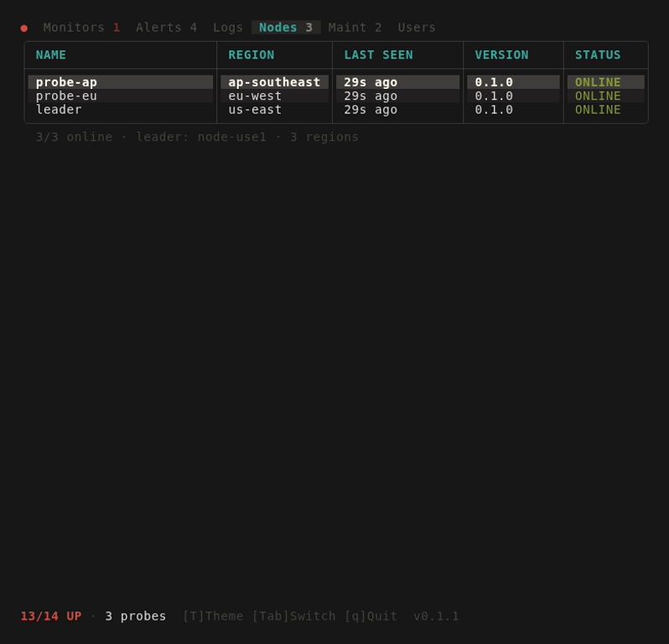The height and width of the screenshot is (644, 669).
Task: Click version 0.1.0 of probe-eu
Action: [494, 96]
